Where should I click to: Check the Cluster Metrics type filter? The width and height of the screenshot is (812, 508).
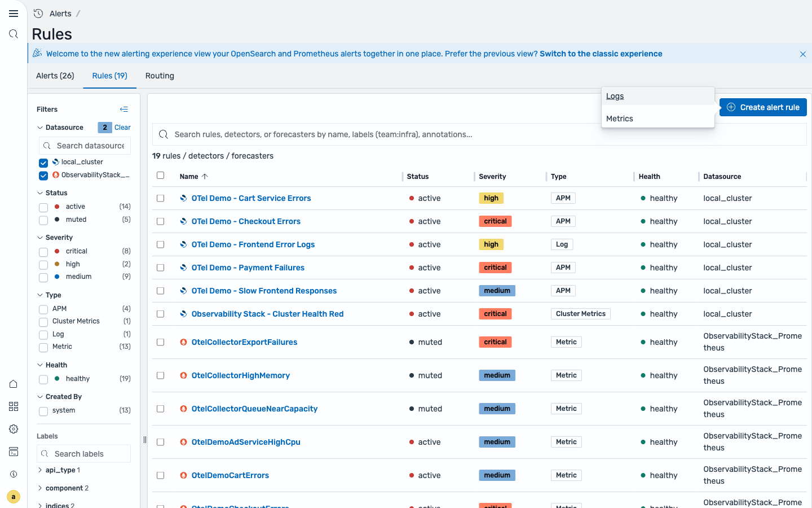pyautogui.click(x=43, y=322)
